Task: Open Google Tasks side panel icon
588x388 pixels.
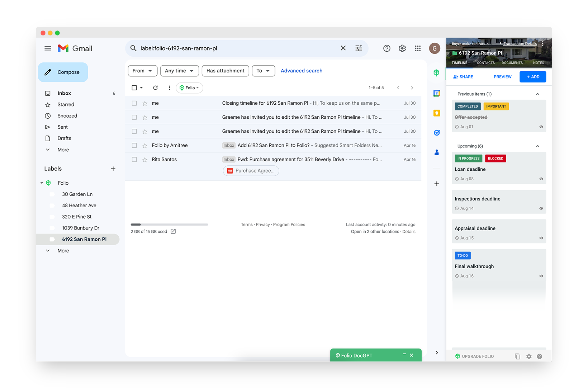Action: coord(436,133)
